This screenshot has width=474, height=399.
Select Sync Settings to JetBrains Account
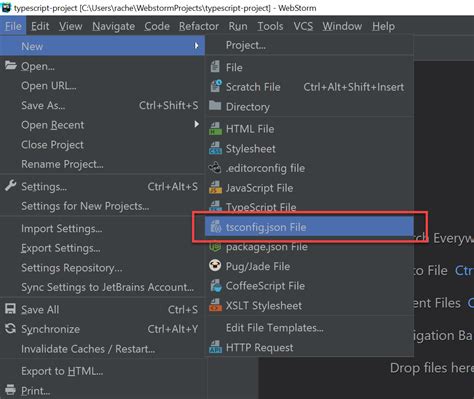click(x=107, y=287)
